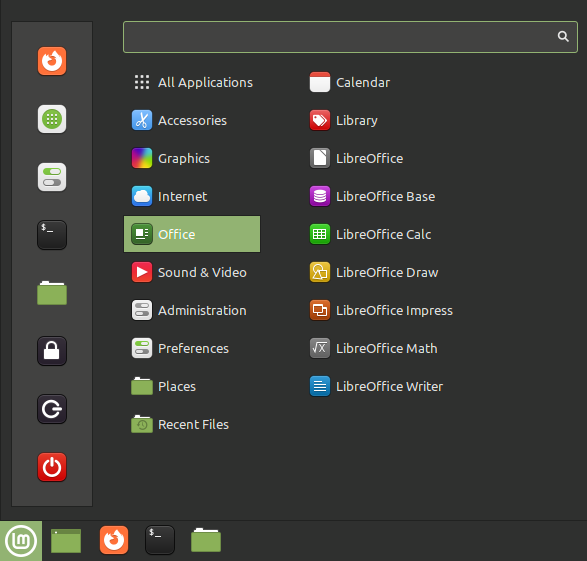Click the Lock Screen padlock icon
The width and height of the screenshot is (587, 561).
click(x=52, y=351)
